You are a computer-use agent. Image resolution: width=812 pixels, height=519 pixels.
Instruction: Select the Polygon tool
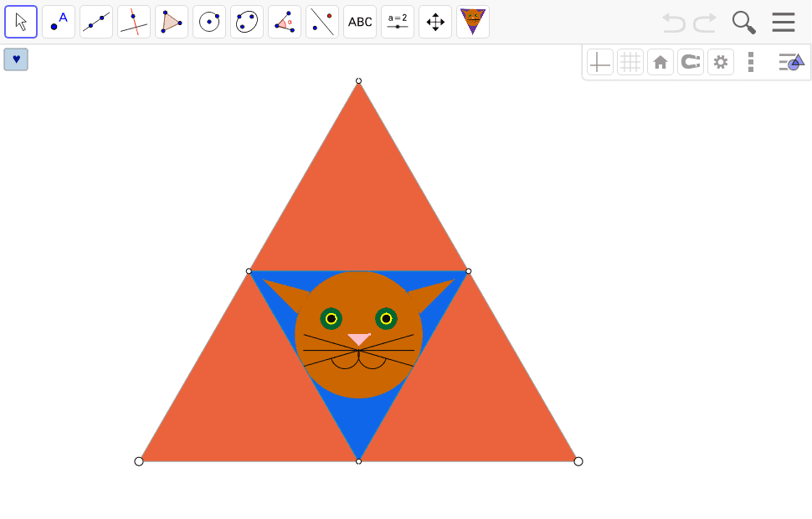tap(172, 22)
